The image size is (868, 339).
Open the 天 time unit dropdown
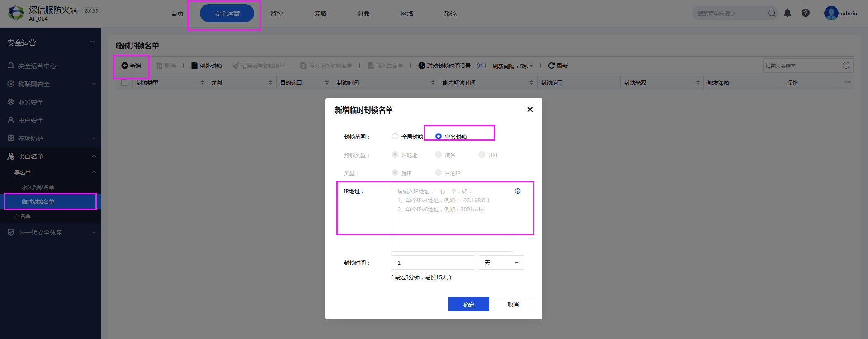pos(501,263)
